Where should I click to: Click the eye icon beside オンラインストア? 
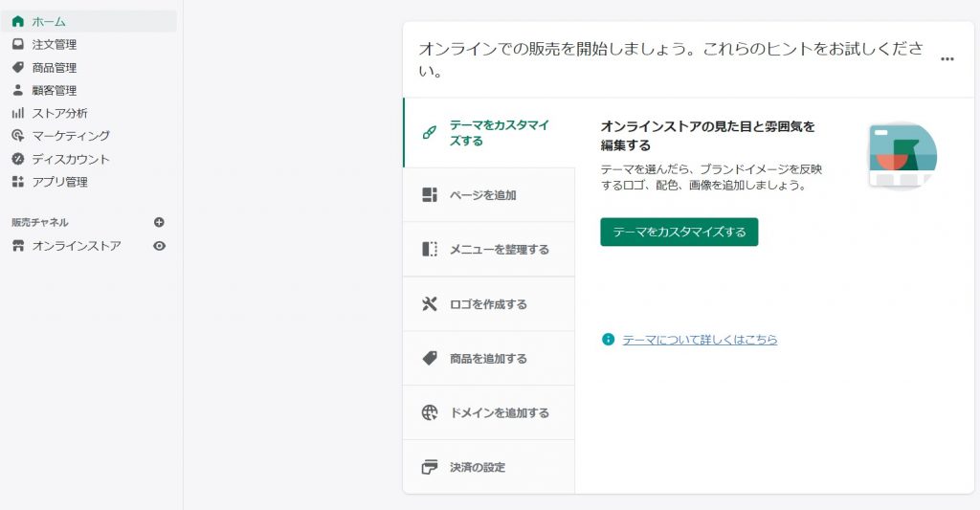(x=160, y=246)
